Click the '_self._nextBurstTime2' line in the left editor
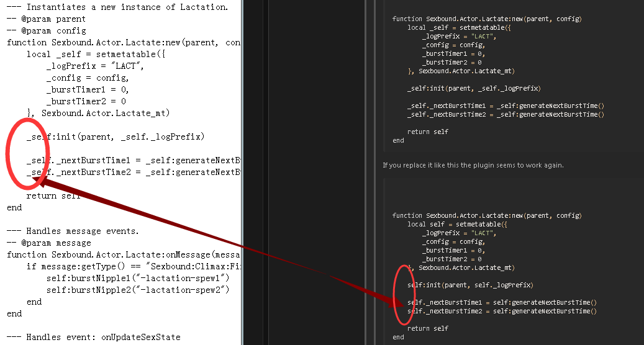This screenshot has height=345, width=644. 134,172
